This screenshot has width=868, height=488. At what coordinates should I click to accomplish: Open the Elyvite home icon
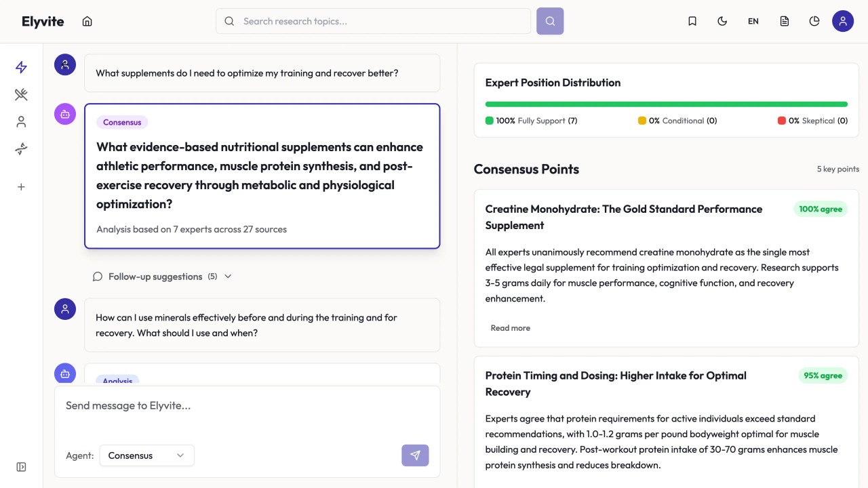87,21
